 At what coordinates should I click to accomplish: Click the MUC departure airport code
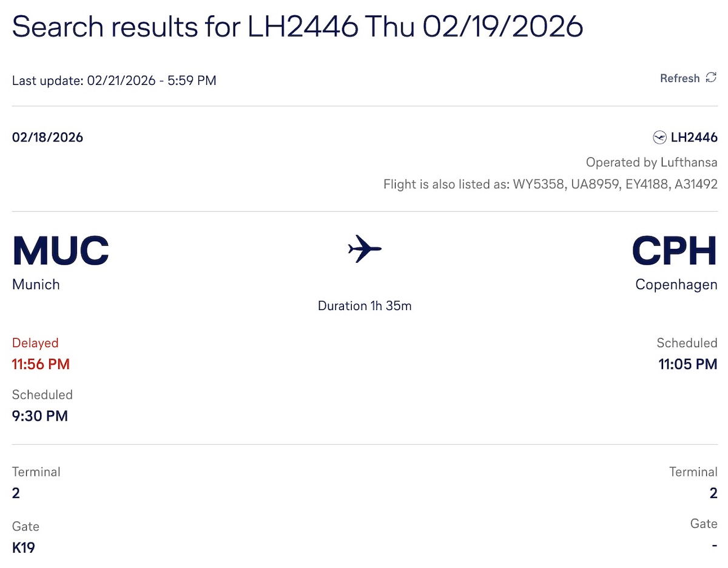point(61,251)
